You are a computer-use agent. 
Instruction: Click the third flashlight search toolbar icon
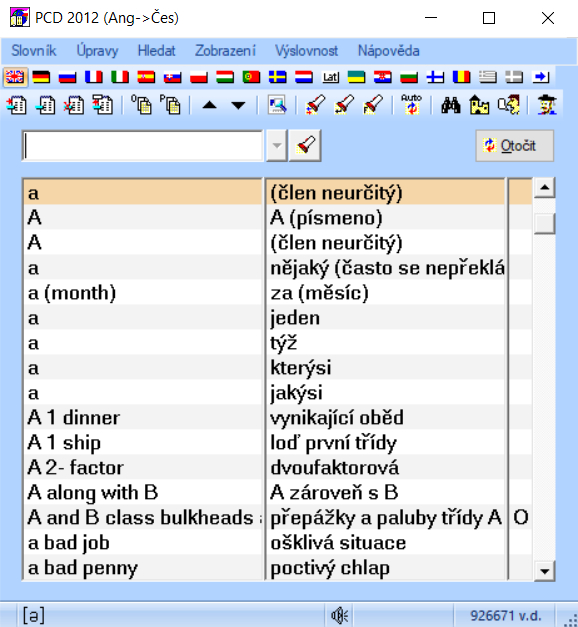pyautogui.click(x=373, y=105)
